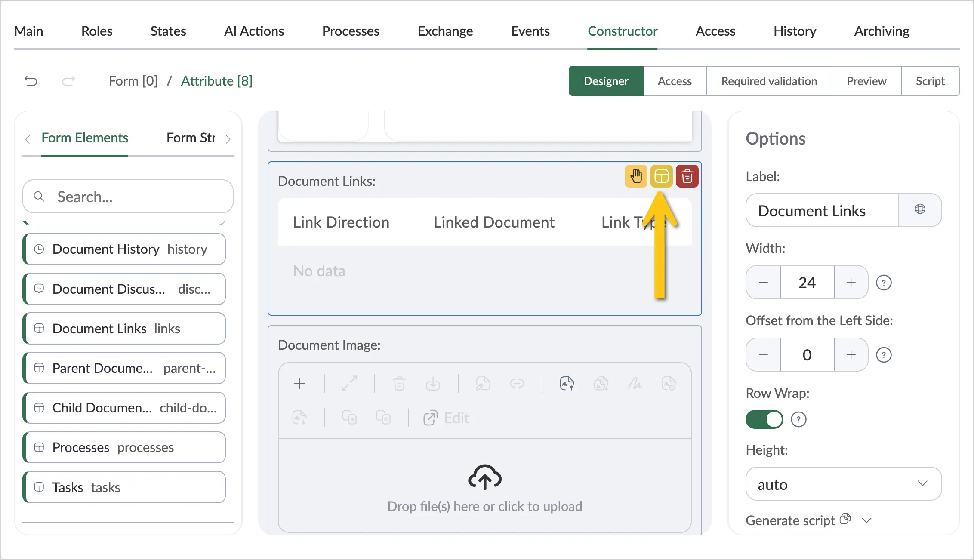Viewport: 974px width, 560px height.
Task: Expand the Generate script section chevron
Action: coord(867,520)
